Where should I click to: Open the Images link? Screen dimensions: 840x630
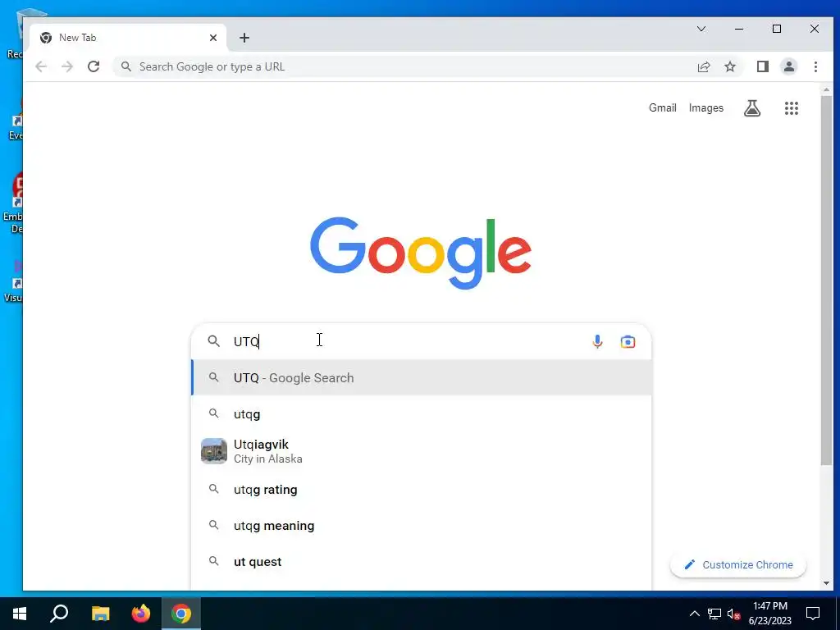(706, 107)
